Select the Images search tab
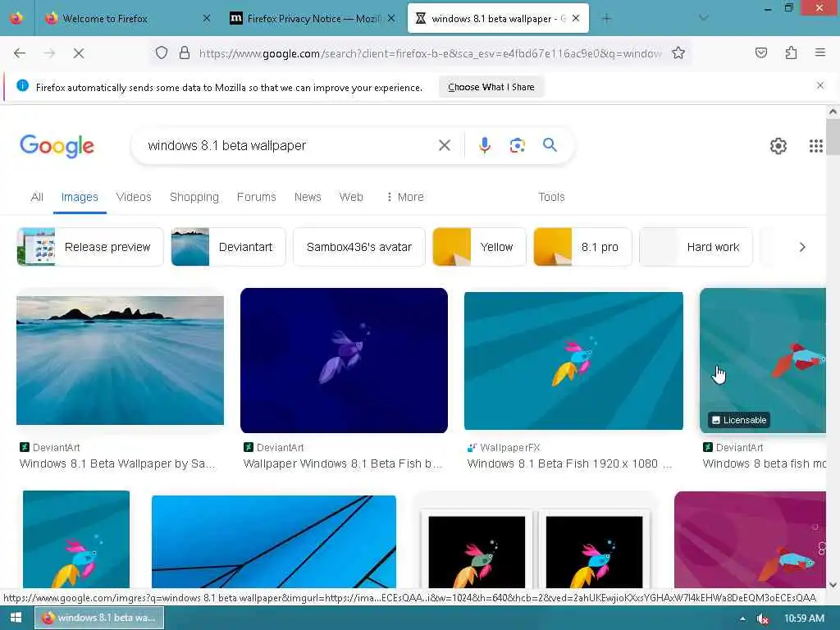Screen dimensions: 840x630 pos(80,197)
